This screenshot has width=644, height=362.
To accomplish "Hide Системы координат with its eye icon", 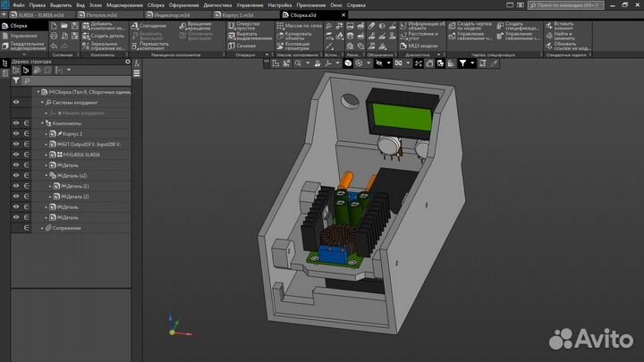I will [16, 102].
